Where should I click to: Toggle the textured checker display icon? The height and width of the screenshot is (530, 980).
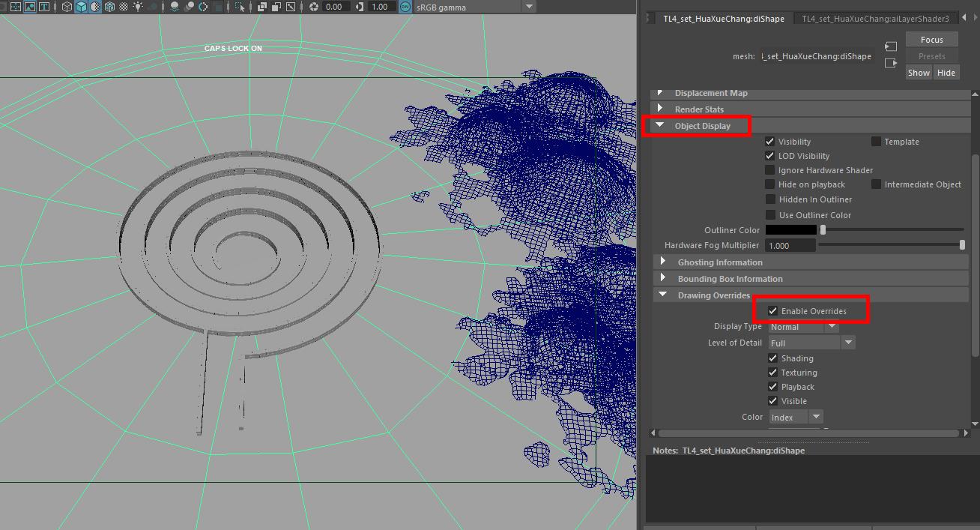click(124, 7)
